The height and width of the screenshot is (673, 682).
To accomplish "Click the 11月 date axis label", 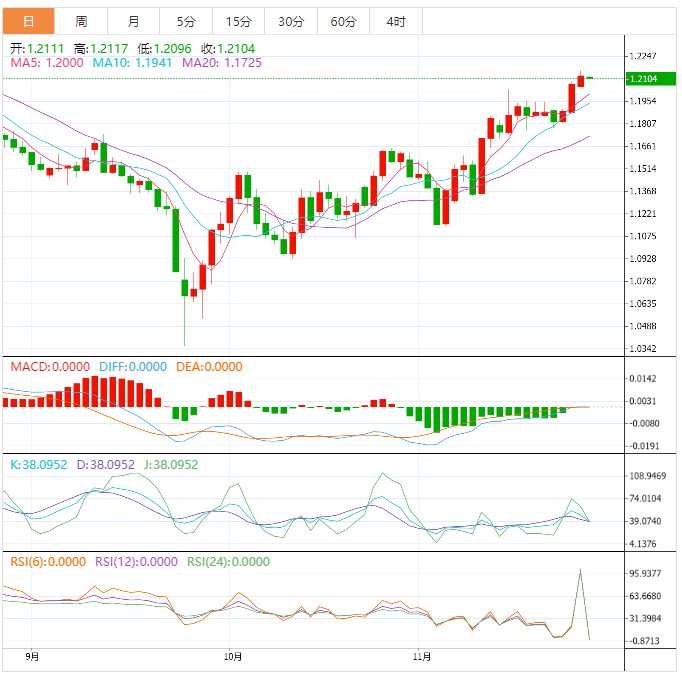I will click(x=422, y=657).
